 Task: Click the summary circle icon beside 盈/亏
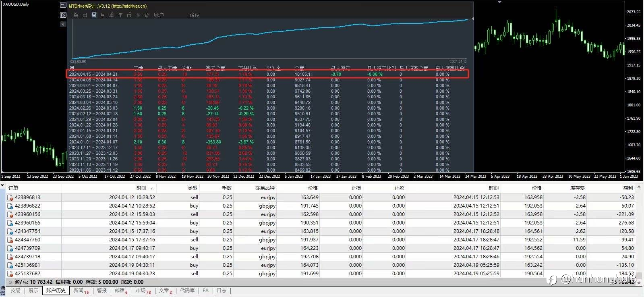10,282
